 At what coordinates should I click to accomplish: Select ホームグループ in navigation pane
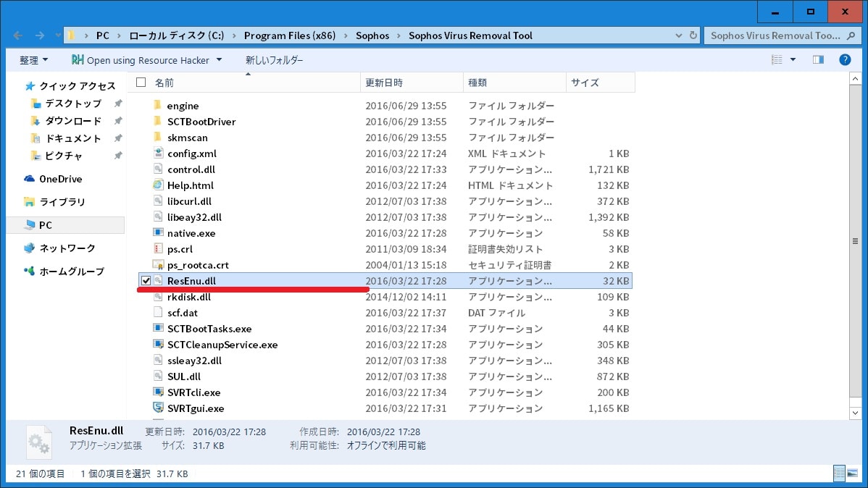(64, 271)
